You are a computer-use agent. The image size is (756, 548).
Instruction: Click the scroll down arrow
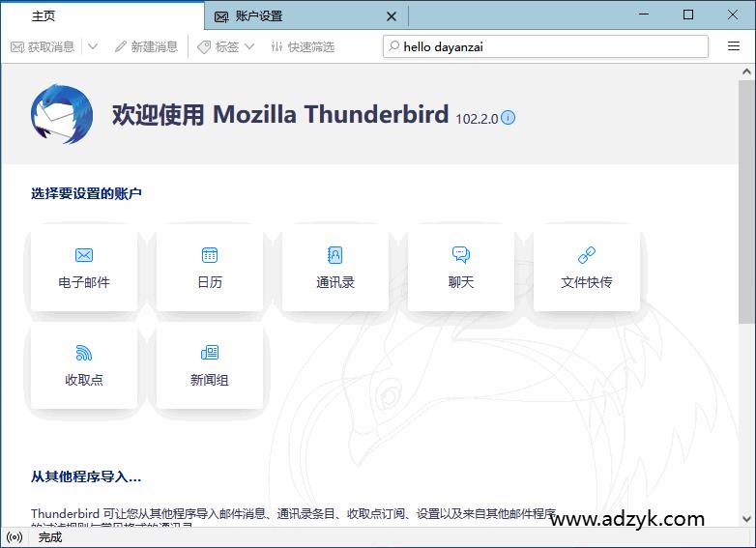point(747,519)
